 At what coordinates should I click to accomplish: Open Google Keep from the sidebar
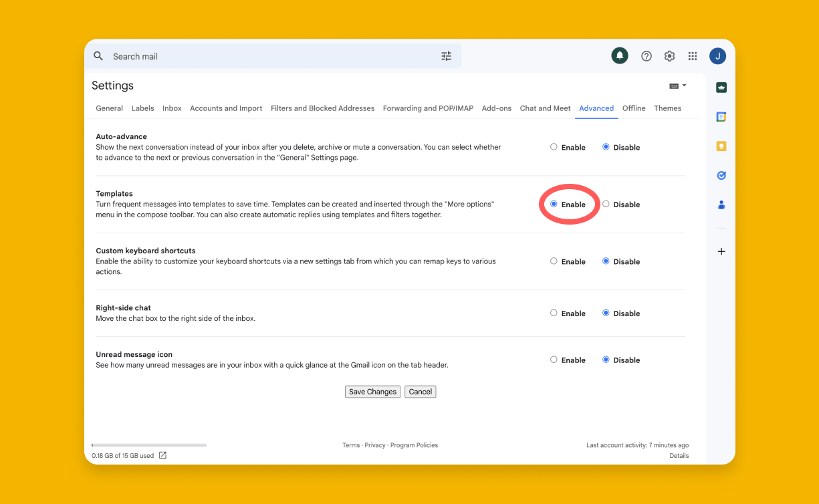(x=721, y=146)
